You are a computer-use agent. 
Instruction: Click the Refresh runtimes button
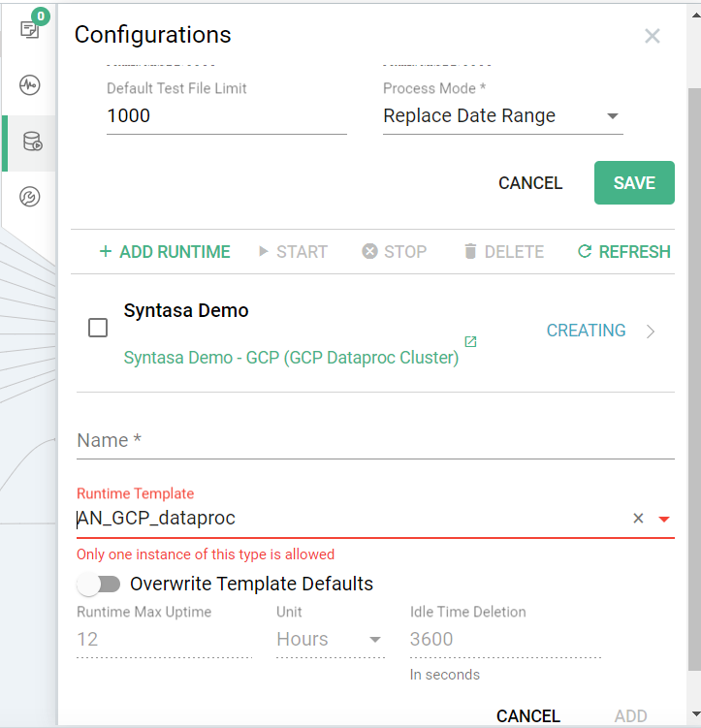(623, 252)
